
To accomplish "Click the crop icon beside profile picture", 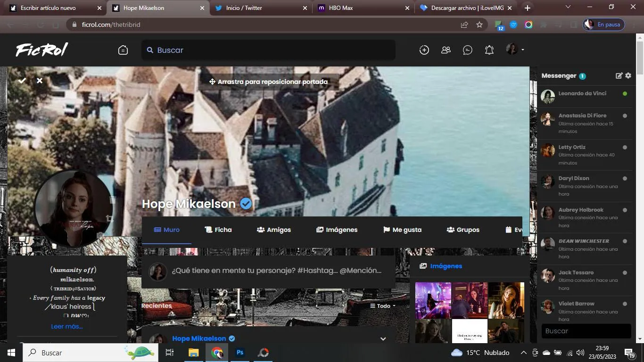I will pyautogui.click(x=110, y=218).
